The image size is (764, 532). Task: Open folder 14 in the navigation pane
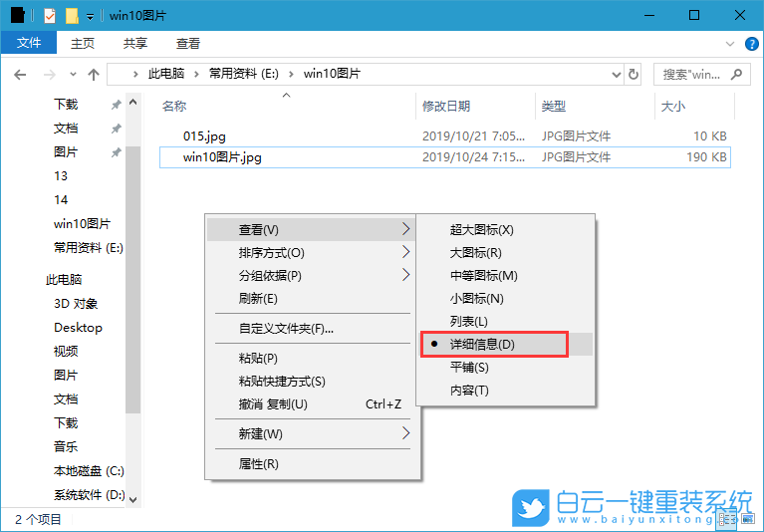(61, 199)
